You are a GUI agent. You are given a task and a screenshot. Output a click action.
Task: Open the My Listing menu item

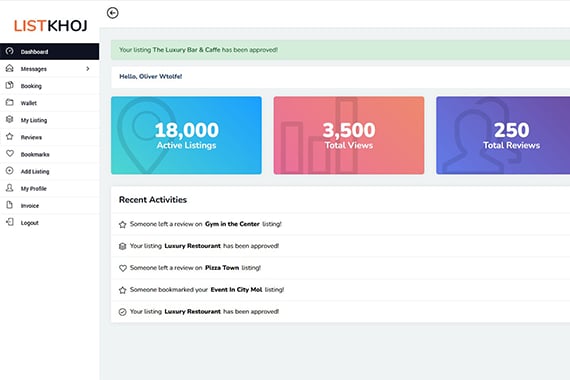(x=49, y=120)
